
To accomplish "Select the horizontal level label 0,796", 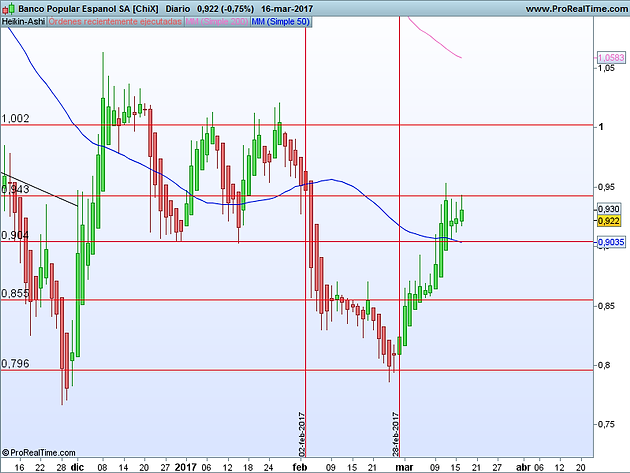I will click(x=15, y=364).
